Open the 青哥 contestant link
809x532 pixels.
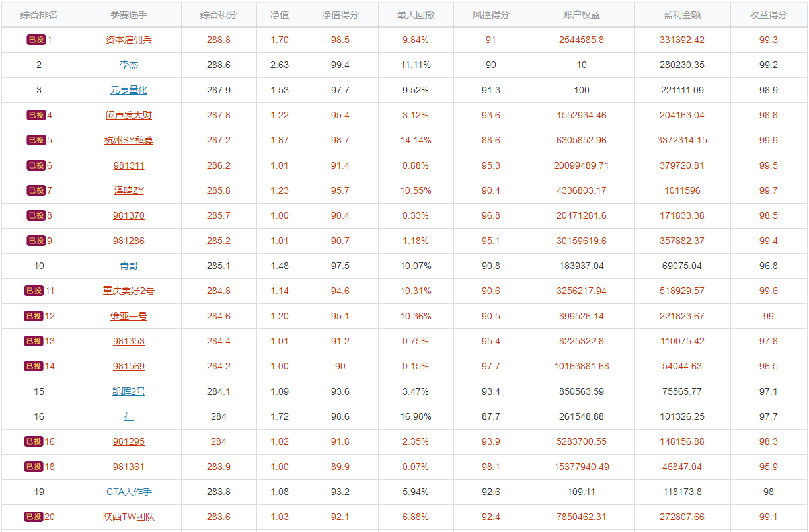point(129,266)
